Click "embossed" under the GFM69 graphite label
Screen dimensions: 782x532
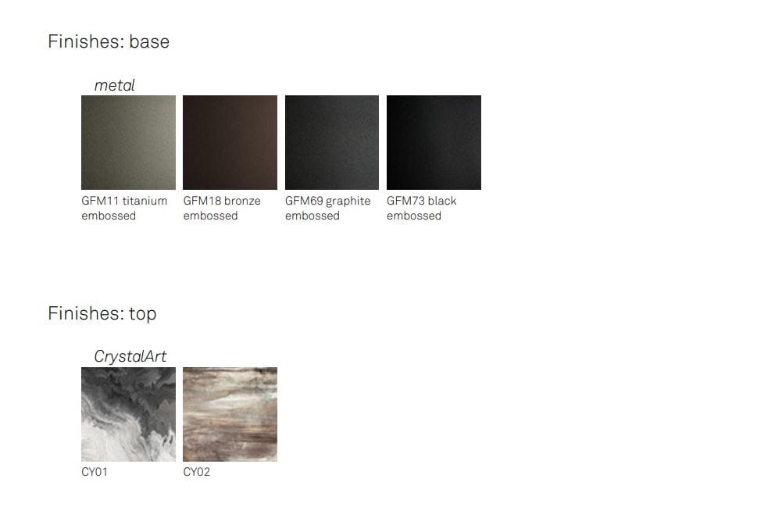click(312, 216)
